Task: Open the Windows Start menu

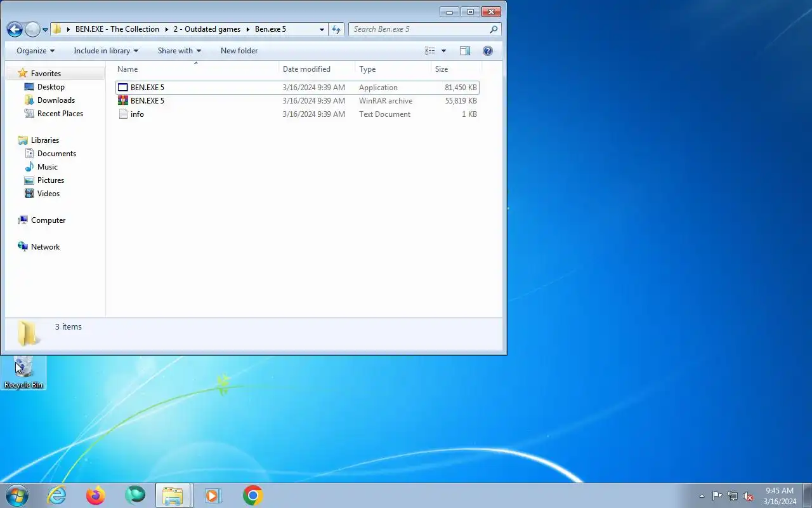Action: (16, 495)
